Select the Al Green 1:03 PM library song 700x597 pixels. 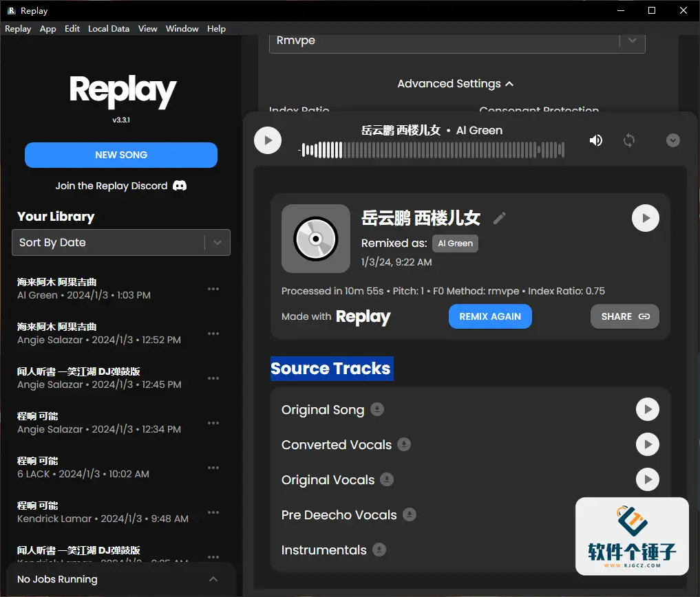coord(84,289)
